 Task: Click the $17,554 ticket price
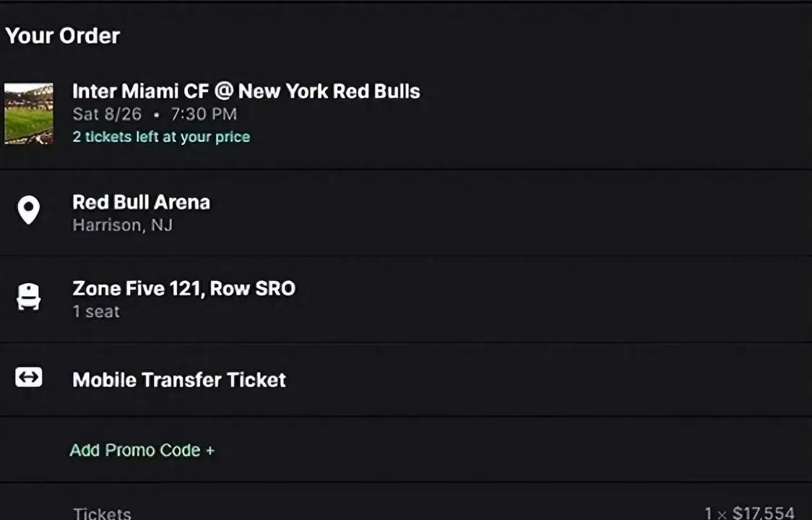point(764,513)
